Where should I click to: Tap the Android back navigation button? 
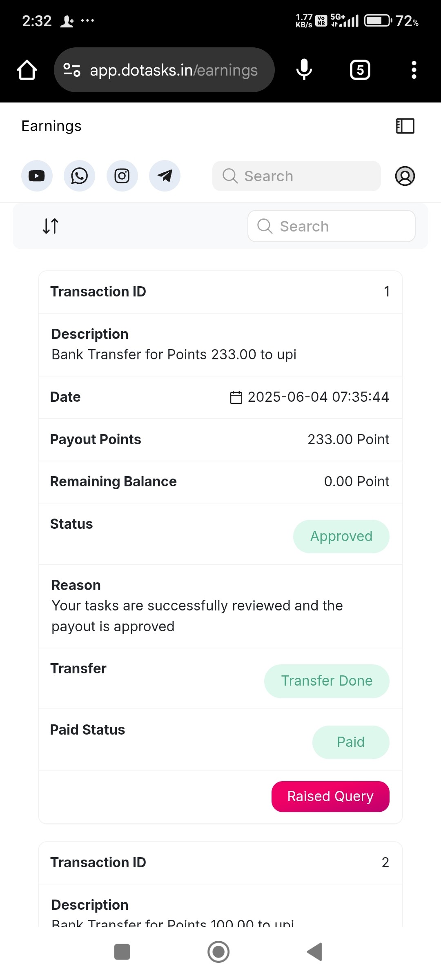click(315, 952)
